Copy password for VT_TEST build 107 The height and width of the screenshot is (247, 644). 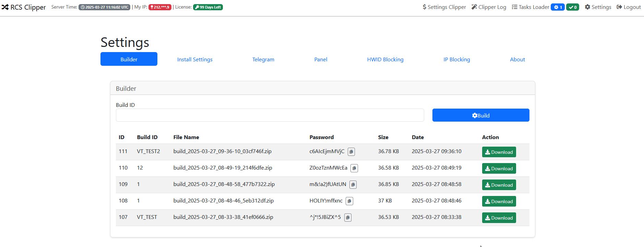coord(348,218)
